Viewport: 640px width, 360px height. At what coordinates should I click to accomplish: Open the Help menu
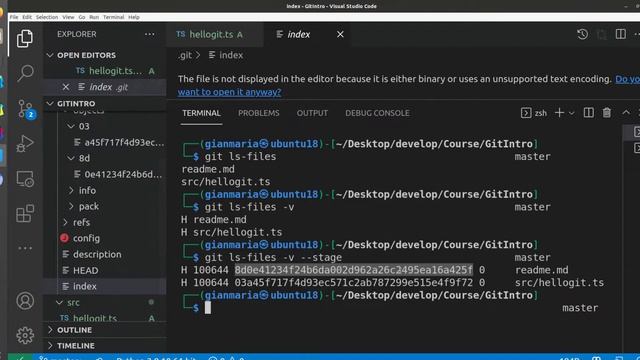[x=134, y=17]
